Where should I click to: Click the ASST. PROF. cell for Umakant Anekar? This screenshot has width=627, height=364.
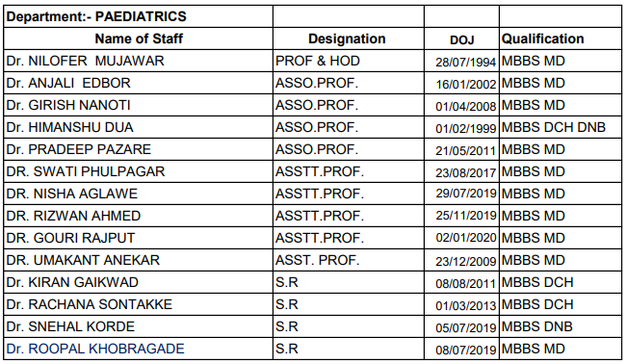pyautogui.click(x=349, y=260)
